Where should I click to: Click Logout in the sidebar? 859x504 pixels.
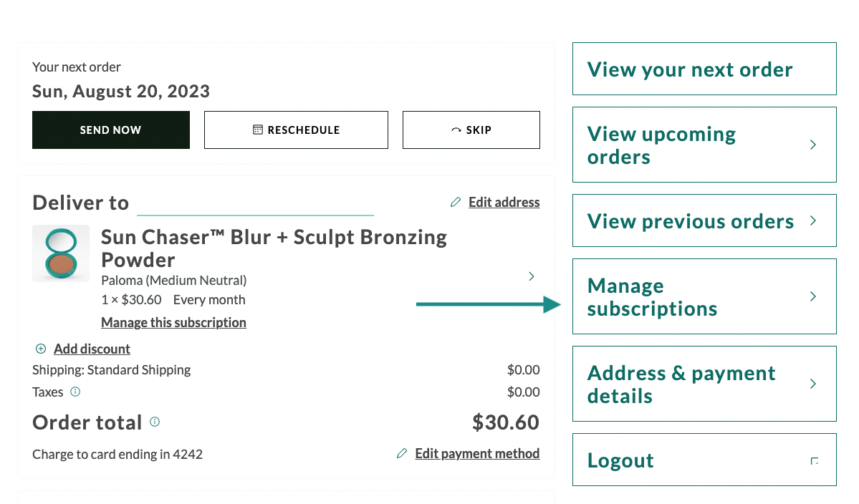click(x=620, y=460)
